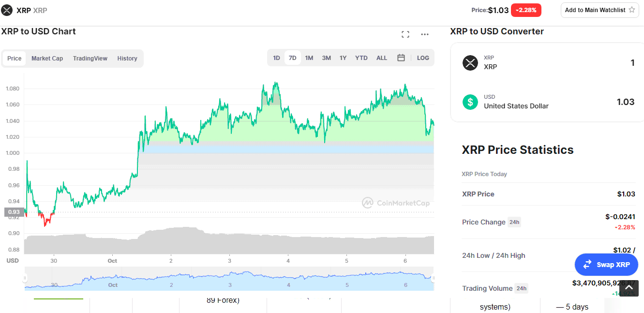Open fullscreen chart view icon

coord(405,34)
